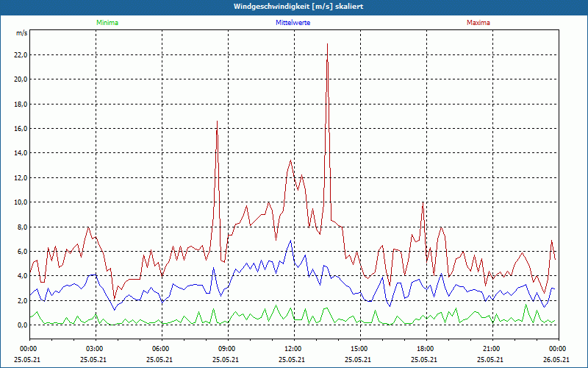
Task: Click the red peak just before 09:00
Action: pyautogui.click(x=217, y=121)
